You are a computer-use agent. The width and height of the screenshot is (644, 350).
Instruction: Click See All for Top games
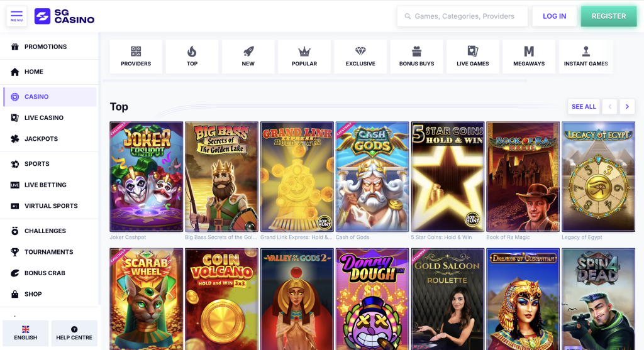(584, 107)
